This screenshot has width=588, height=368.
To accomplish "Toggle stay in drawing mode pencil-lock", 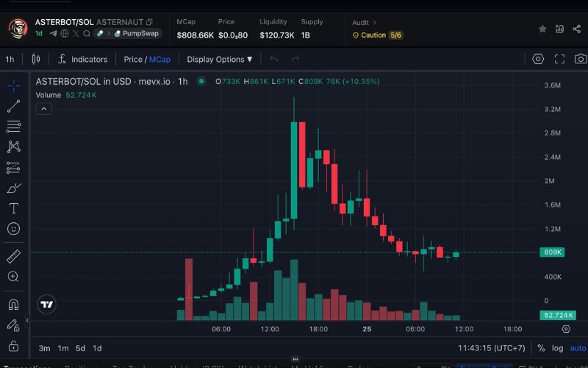I will click(13, 325).
